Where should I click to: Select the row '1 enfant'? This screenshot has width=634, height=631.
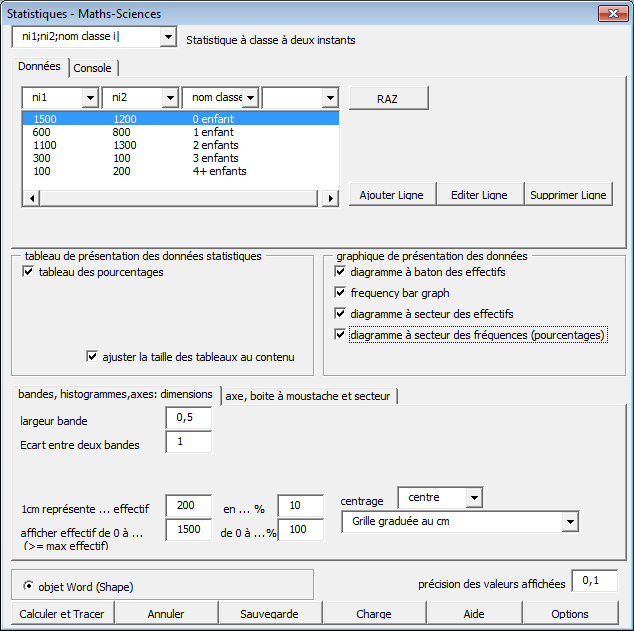click(x=181, y=132)
